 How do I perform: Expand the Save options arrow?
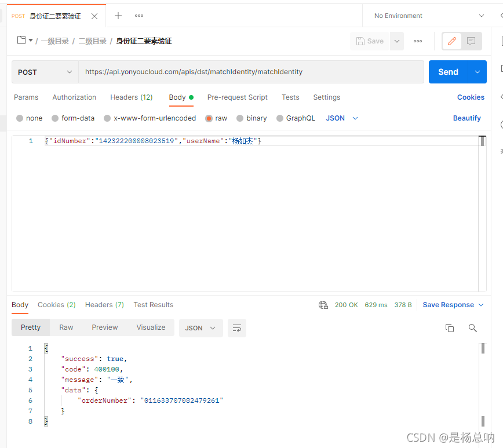[397, 41]
